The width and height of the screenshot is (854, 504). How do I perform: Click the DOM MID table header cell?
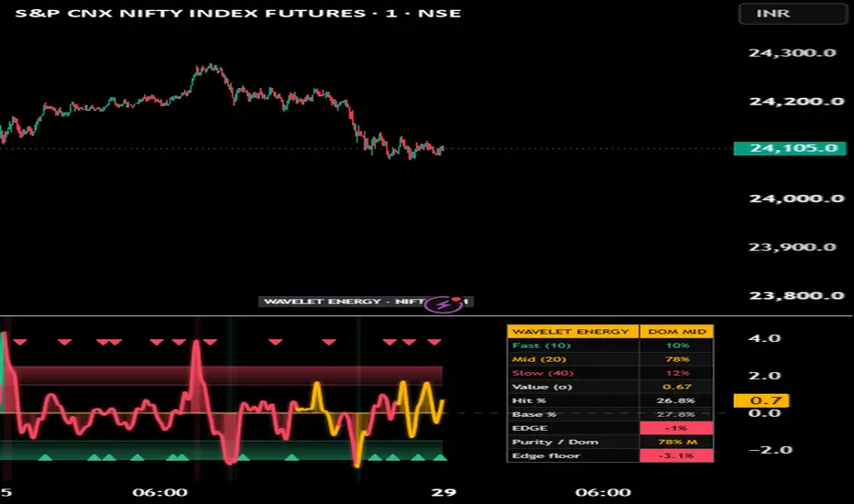[x=676, y=332]
